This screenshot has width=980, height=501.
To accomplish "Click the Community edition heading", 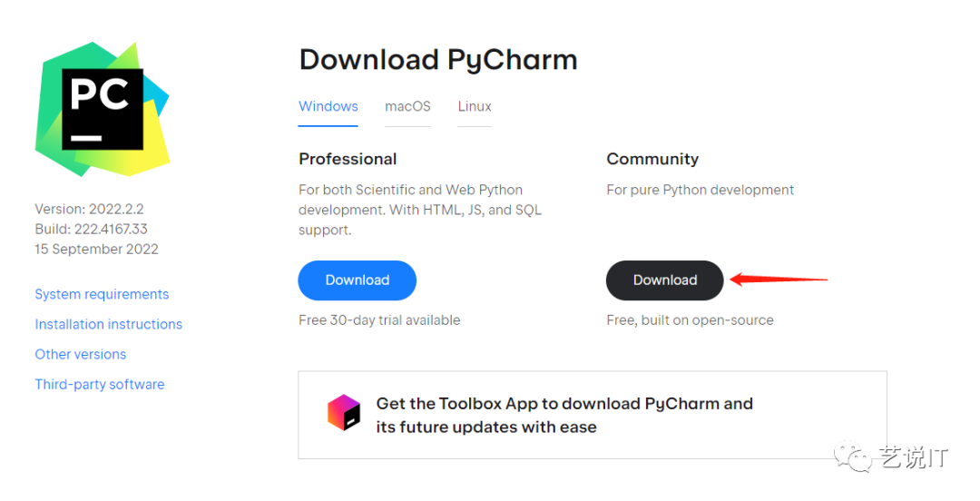I will (x=652, y=159).
